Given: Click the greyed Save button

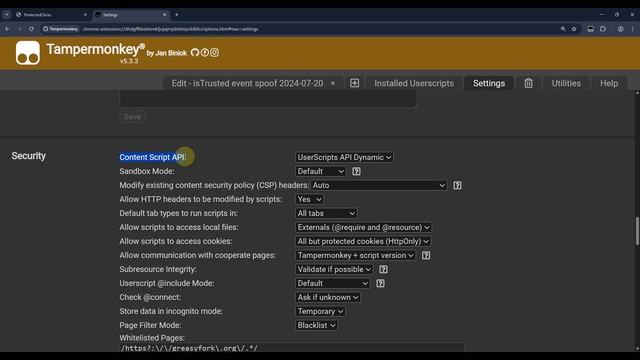Looking at the screenshot, I should point(132,117).
